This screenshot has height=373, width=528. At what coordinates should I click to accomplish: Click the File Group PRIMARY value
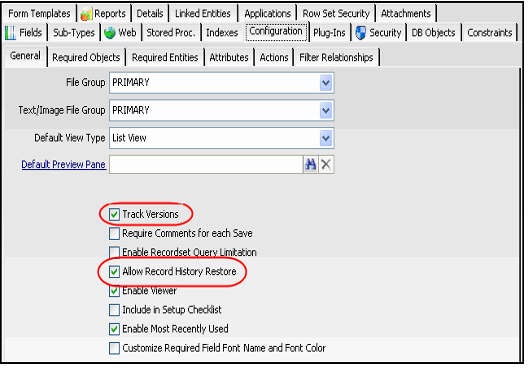131,82
